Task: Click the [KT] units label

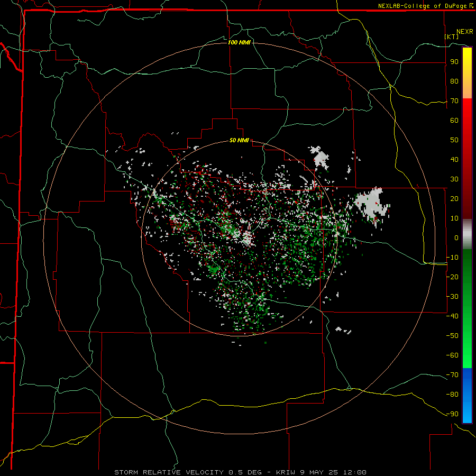Action: [x=452, y=36]
